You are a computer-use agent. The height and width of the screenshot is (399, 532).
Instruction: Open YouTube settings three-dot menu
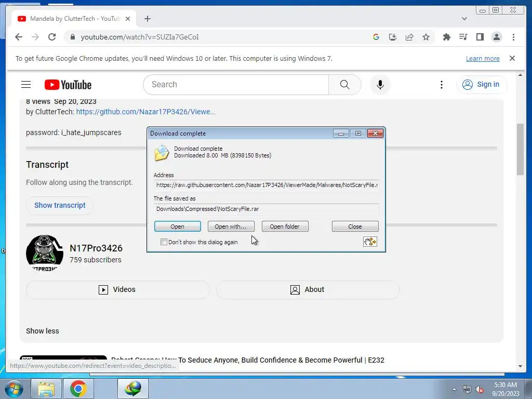point(442,85)
